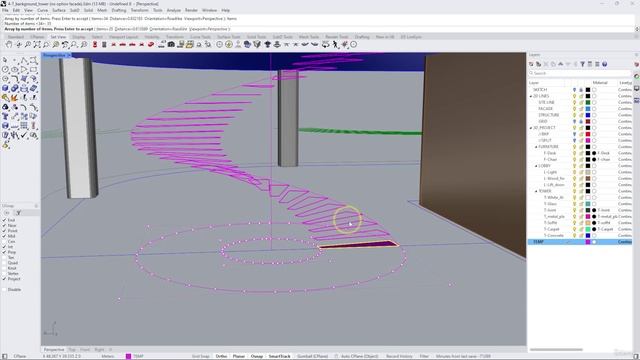Click the red lips icon in toolbar
This screenshot has height=360, width=640.
(151, 44)
